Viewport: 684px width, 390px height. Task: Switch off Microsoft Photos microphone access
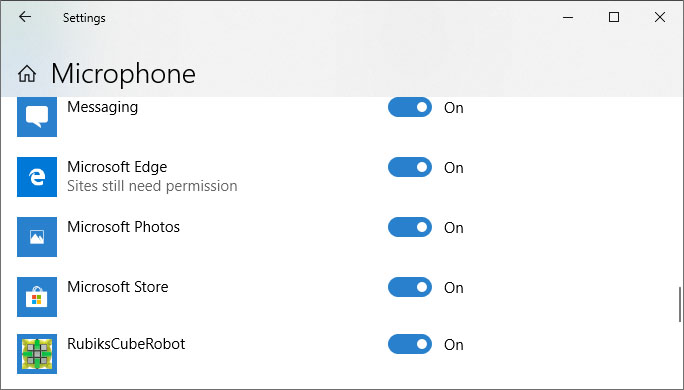tap(410, 227)
